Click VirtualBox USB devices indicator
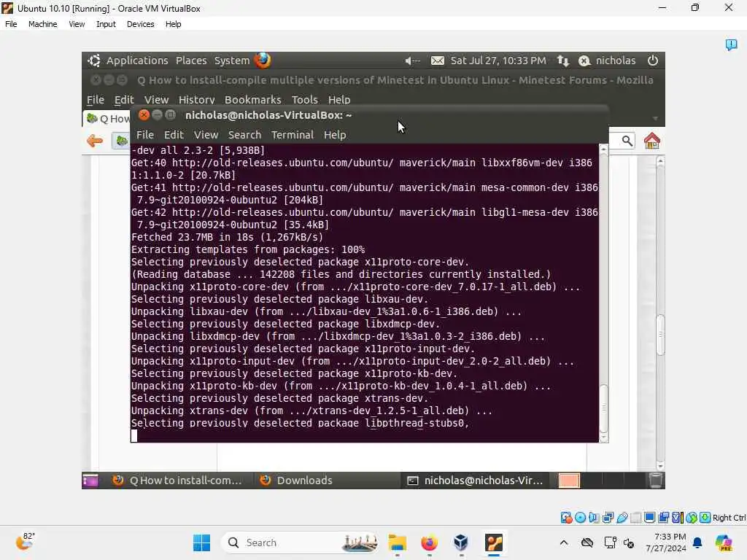 (x=622, y=518)
